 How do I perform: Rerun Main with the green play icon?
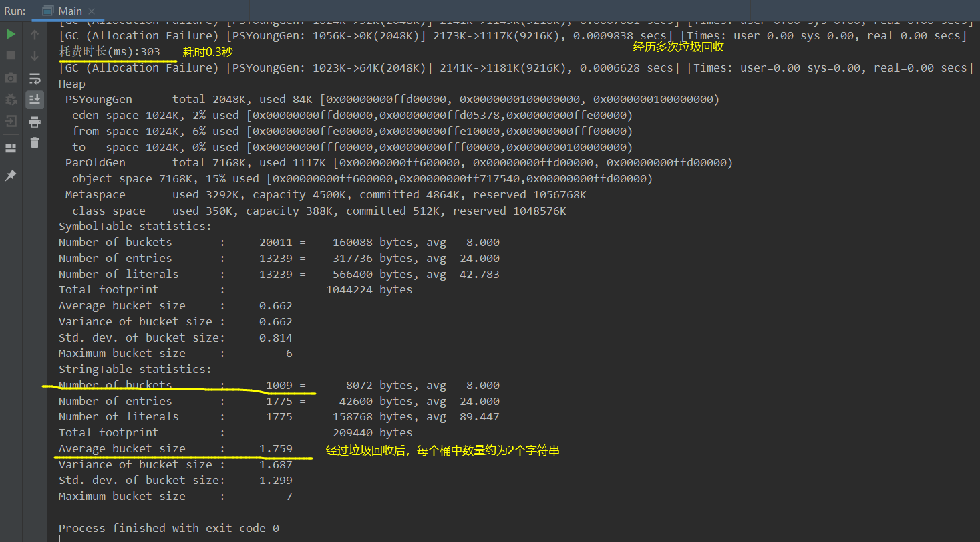click(11, 34)
